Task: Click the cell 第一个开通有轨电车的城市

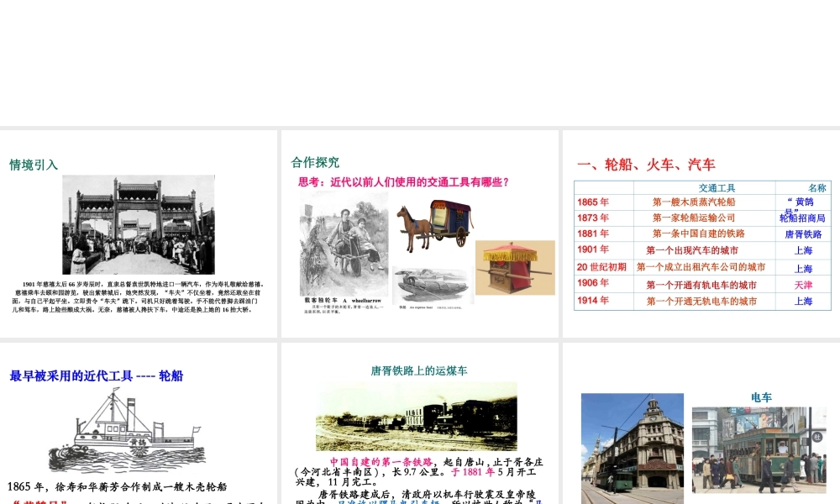Action: coord(701,285)
